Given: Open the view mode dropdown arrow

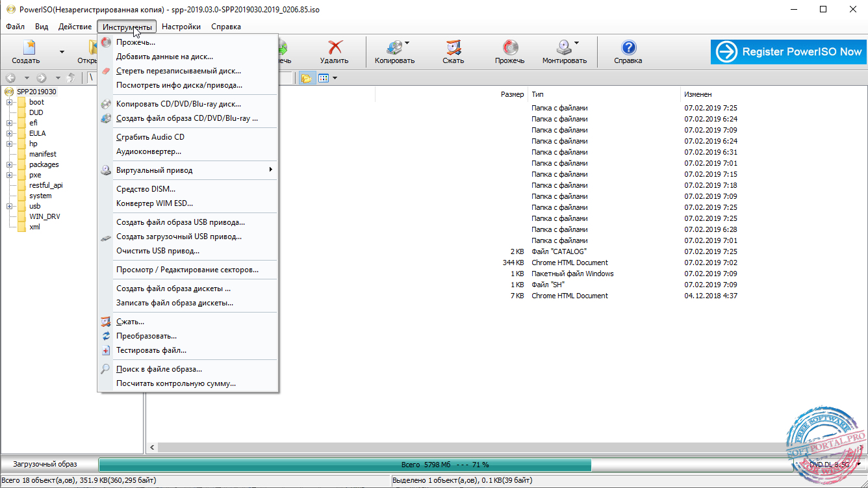Looking at the screenshot, I should 335,78.
